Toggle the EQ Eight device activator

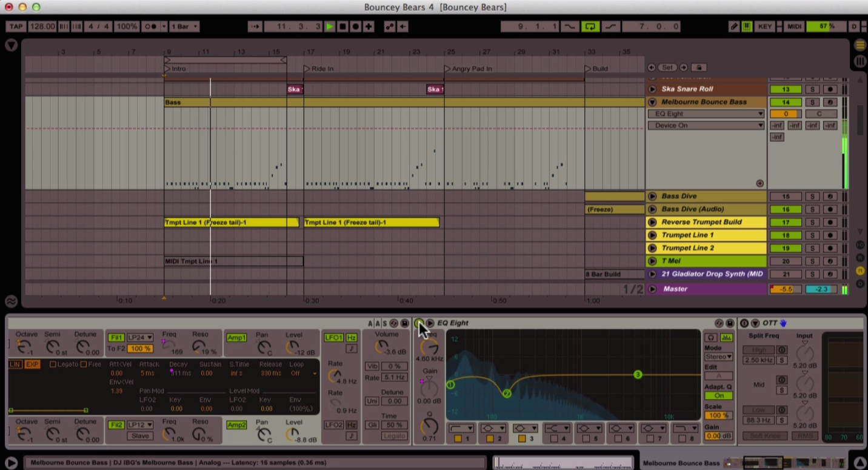pos(419,323)
